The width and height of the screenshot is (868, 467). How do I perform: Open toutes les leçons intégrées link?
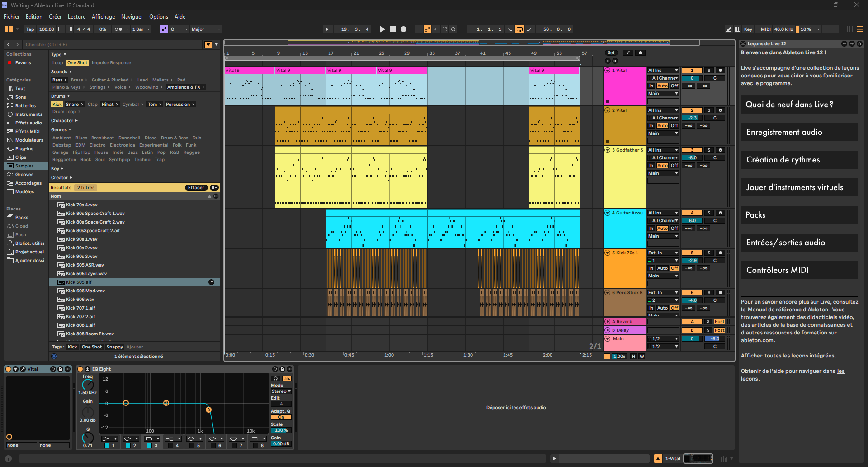[x=799, y=356]
